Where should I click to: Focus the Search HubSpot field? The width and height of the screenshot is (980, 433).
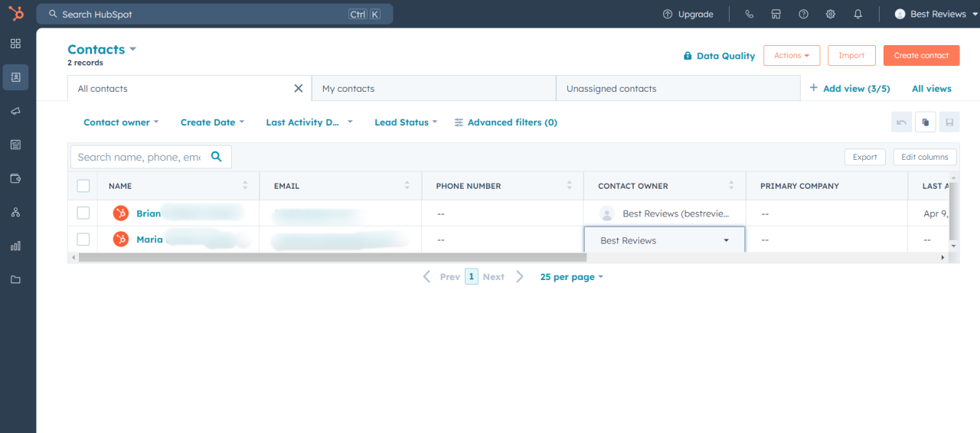(x=214, y=14)
